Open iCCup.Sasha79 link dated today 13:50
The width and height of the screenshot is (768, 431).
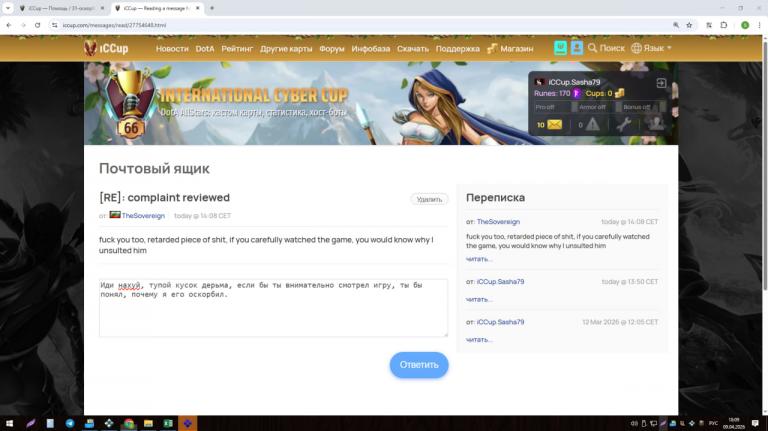(500, 282)
